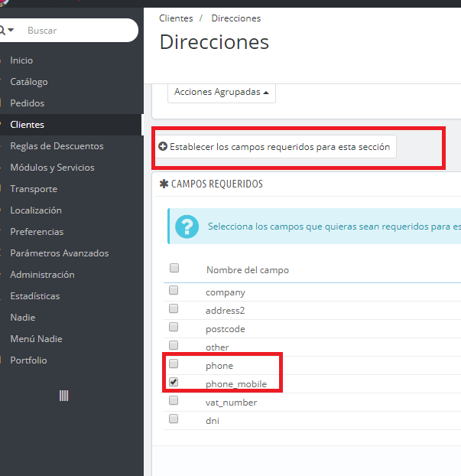This screenshot has width=461, height=476.
Task: Uncheck the phone_mobile field checkbox
Action: tap(174, 382)
